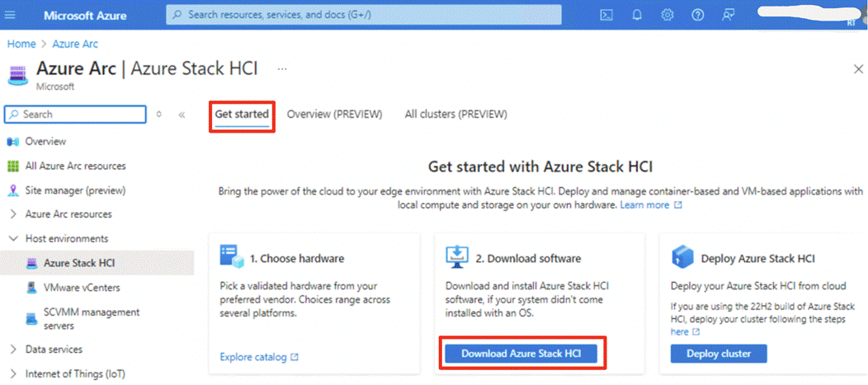The width and height of the screenshot is (868, 385).
Task: Open the portal settings gear
Action: pyautogui.click(x=668, y=15)
